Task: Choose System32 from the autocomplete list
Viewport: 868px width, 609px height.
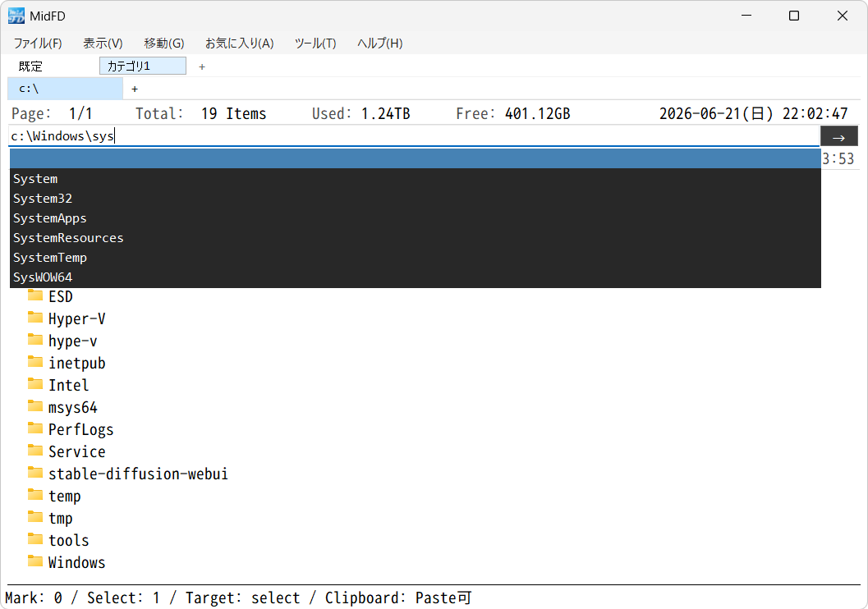Action: (416, 199)
